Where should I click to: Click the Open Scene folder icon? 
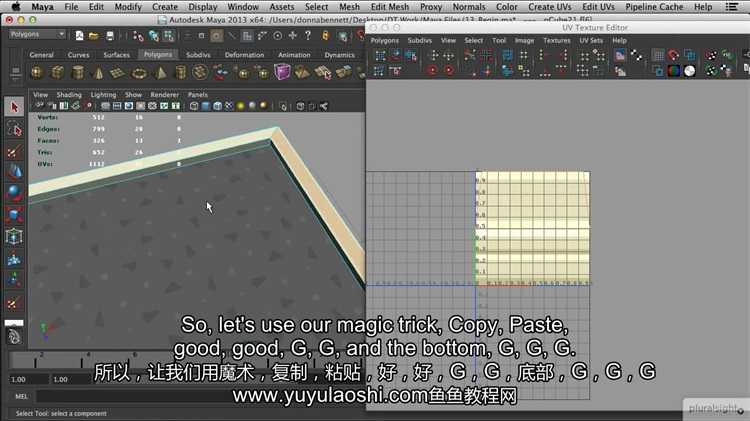coord(94,35)
